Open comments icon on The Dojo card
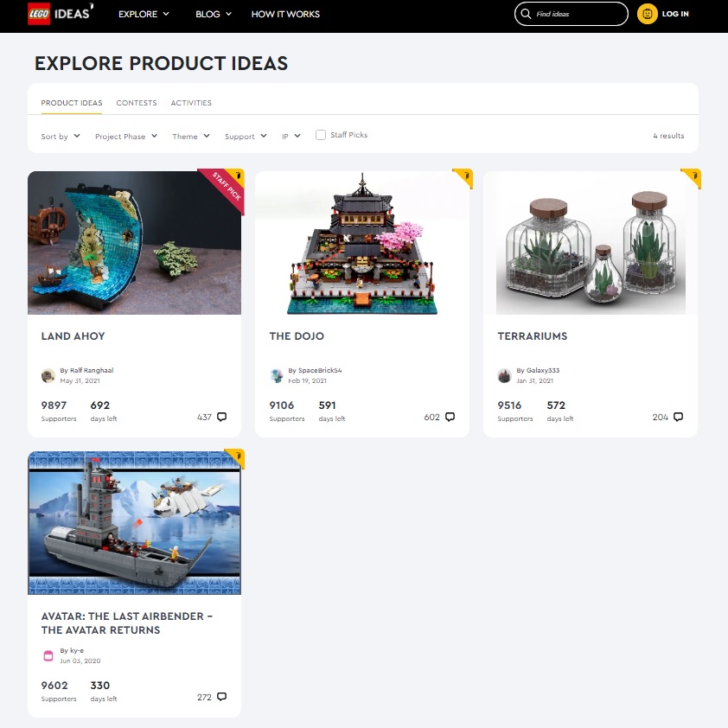 pyautogui.click(x=450, y=417)
